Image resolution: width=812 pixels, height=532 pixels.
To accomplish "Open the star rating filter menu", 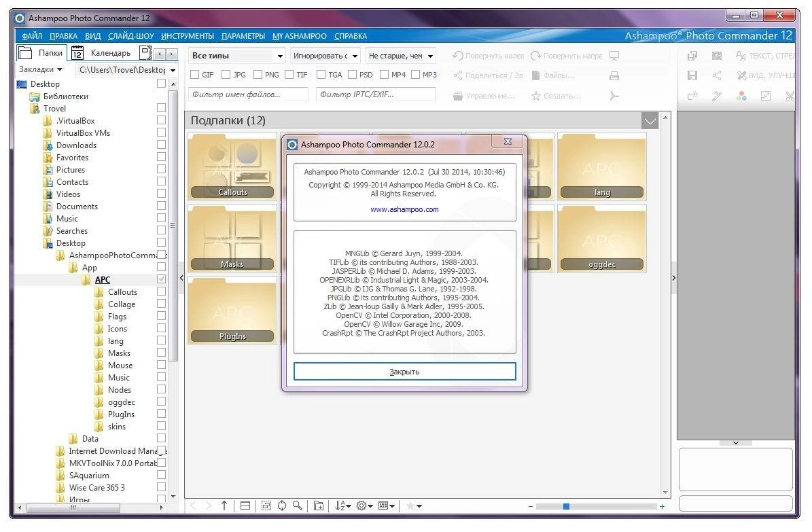I will tap(414, 506).
